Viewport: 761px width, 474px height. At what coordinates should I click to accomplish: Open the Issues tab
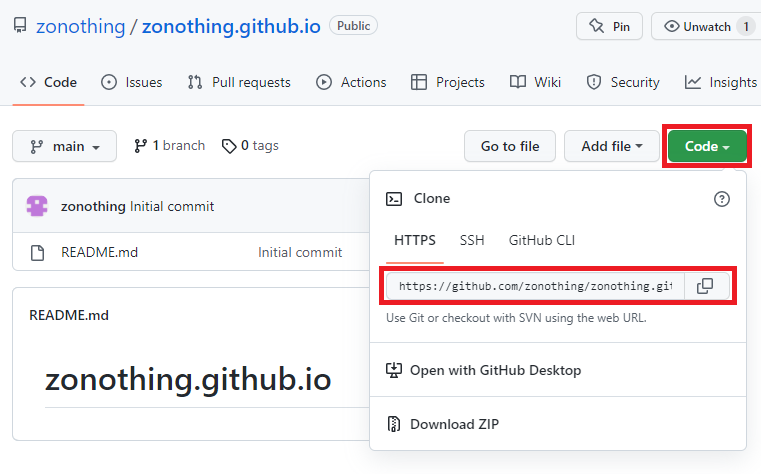click(x=132, y=82)
